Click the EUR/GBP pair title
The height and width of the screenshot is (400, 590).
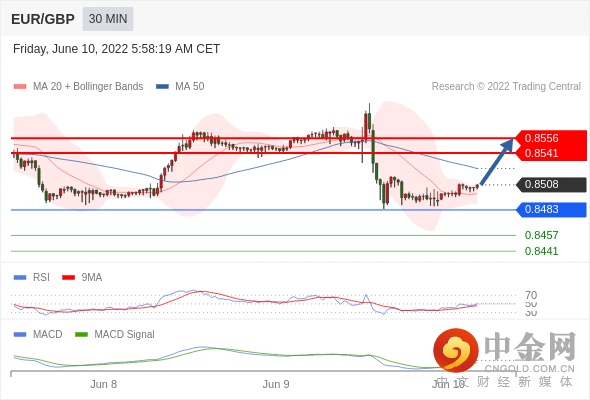(43, 19)
